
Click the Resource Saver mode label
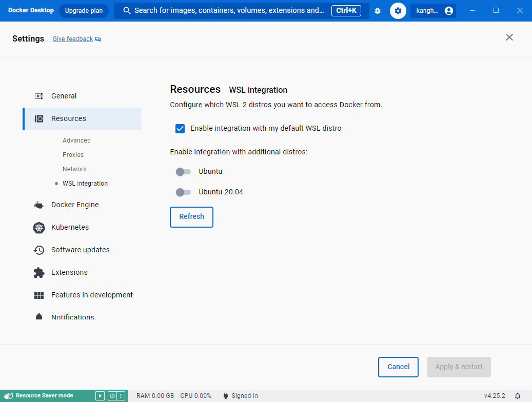pyautogui.click(x=45, y=395)
